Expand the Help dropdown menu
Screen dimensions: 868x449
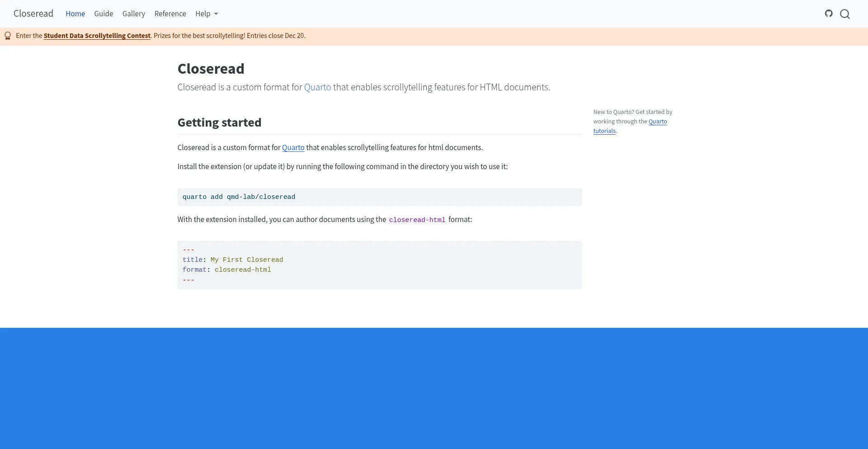[207, 14]
